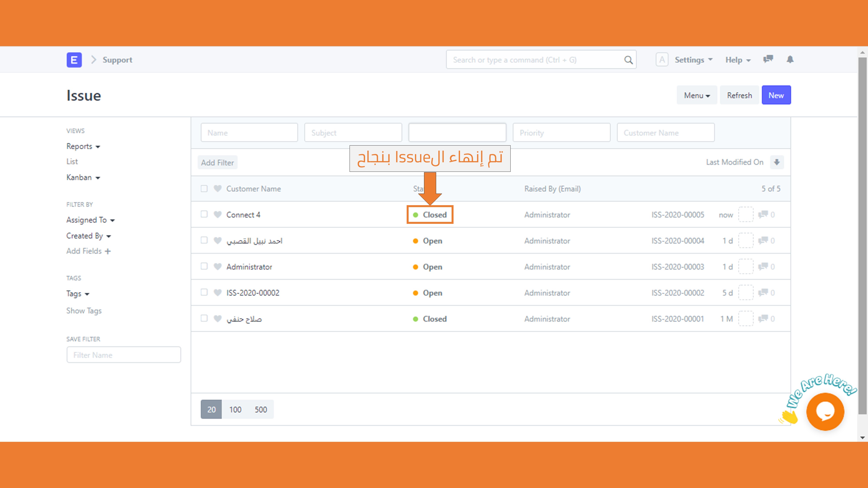Open the ERPNext home logo icon
This screenshot has width=868, height=488.
point(74,60)
